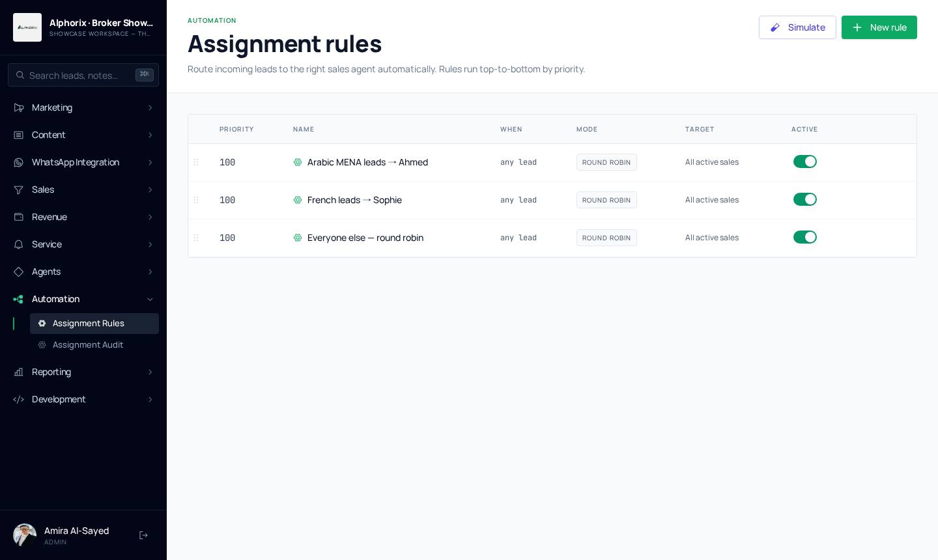Click ROUND ROBIN badge in French leads row

tap(606, 200)
